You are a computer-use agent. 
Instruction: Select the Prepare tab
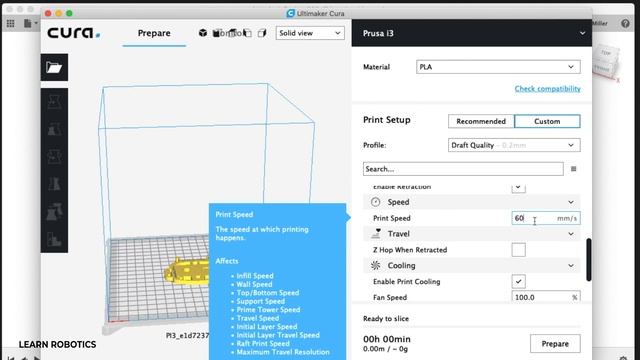(154, 33)
